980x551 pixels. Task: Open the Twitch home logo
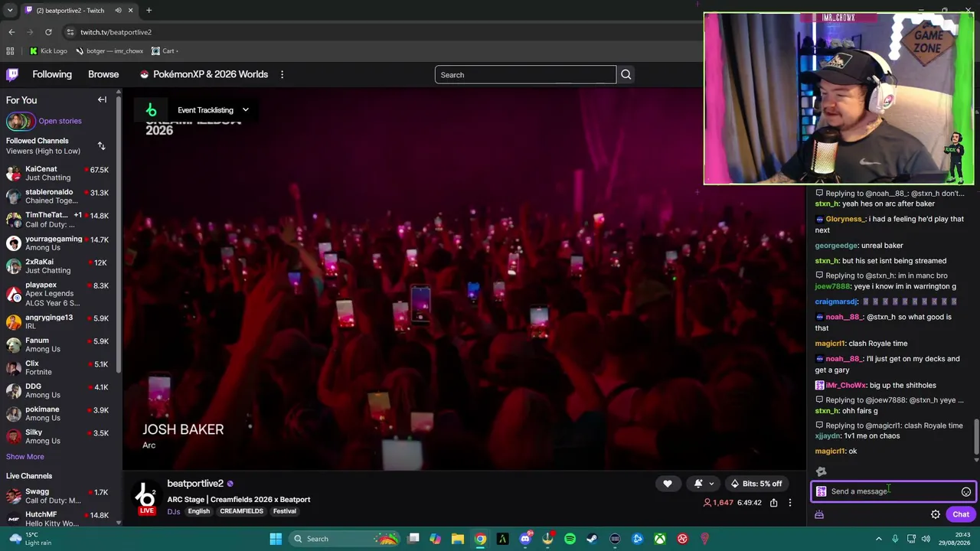12,74
